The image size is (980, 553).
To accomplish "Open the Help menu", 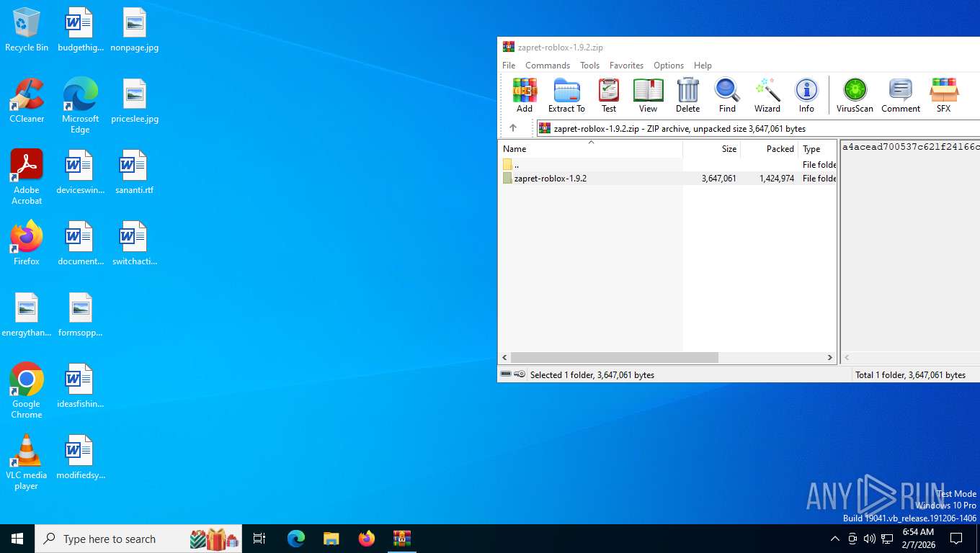I will point(703,65).
